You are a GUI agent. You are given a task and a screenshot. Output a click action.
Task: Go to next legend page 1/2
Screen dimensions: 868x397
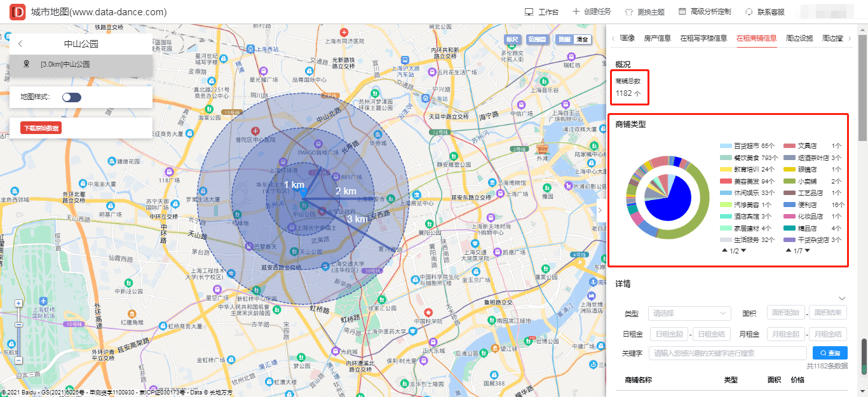pos(743,251)
